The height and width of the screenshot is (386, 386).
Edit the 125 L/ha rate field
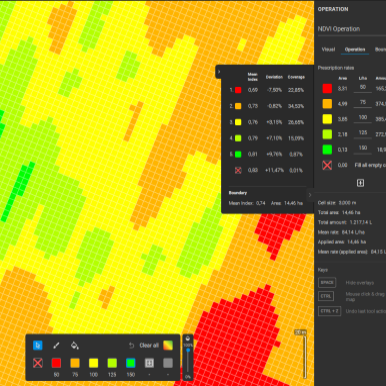pyautogui.click(x=363, y=133)
